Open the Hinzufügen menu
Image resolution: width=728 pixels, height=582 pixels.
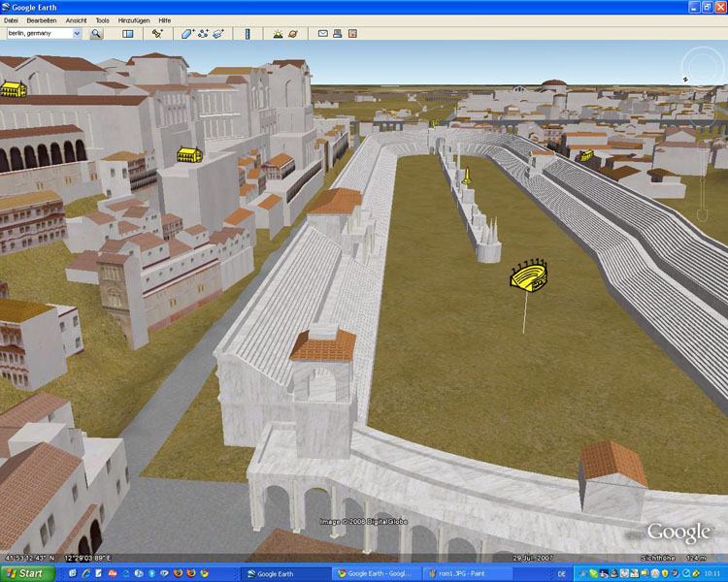pyautogui.click(x=134, y=20)
